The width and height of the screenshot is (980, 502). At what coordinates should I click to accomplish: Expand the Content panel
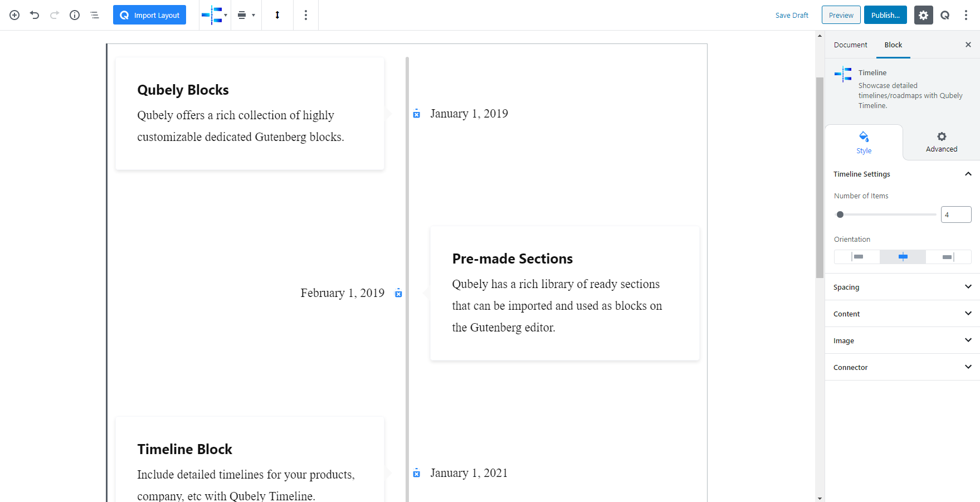pos(902,314)
